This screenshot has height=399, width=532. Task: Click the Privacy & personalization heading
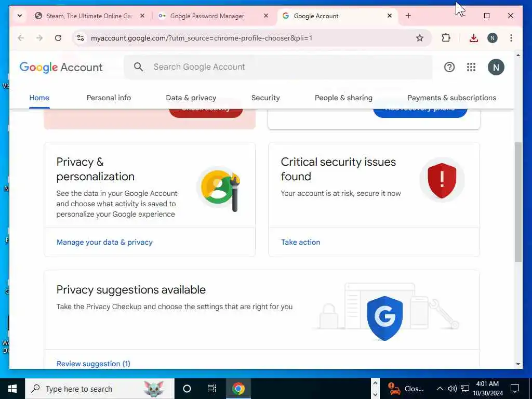[x=96, y=169]
